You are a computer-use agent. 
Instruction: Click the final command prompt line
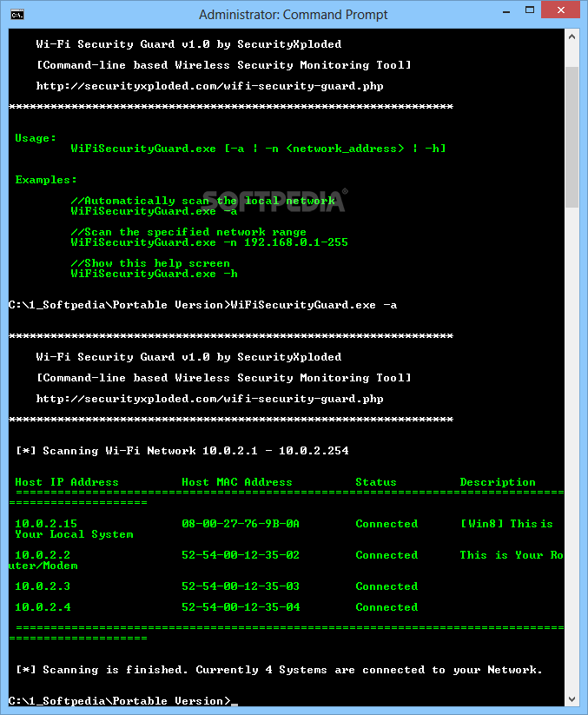tap(123, 701)
